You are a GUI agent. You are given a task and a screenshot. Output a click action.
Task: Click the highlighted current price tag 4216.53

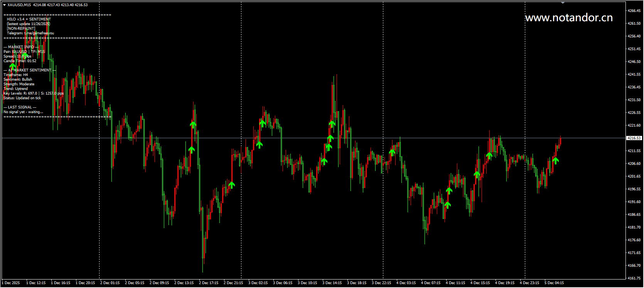click(x=634, y=138)
